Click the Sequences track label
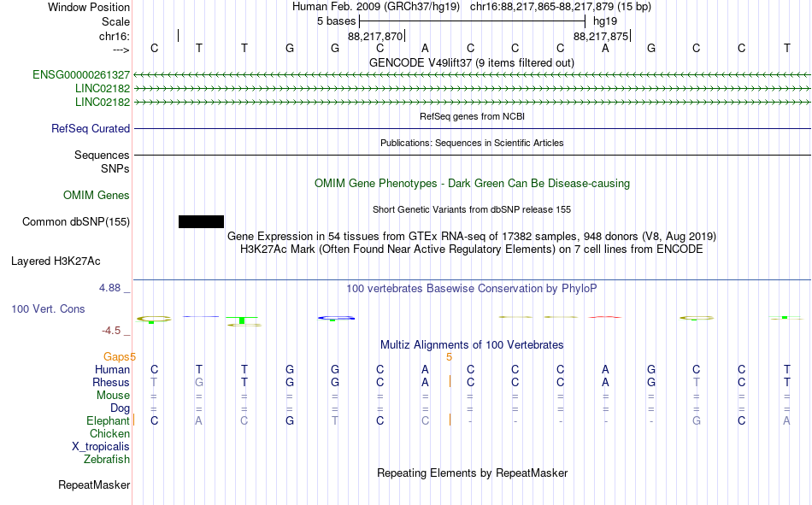812x505 pixels. pyautogui.click(x=102, y=155)
